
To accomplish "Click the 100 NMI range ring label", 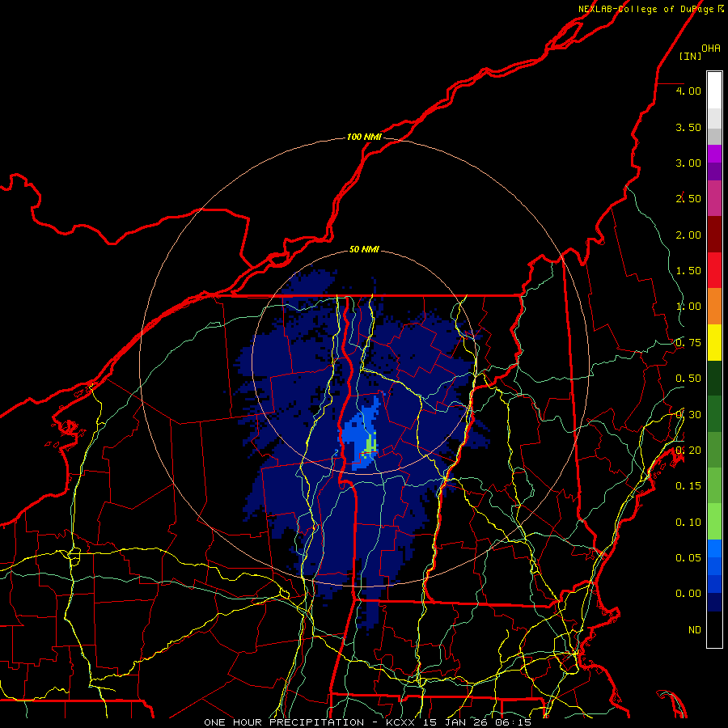I will 364,137.
